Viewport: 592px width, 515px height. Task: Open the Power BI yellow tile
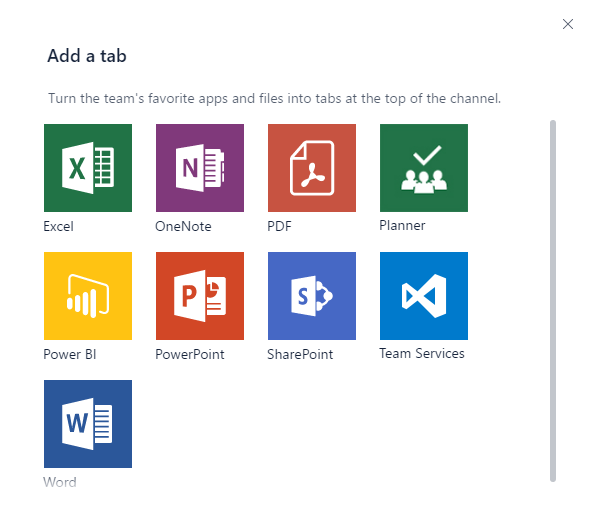coord(88,296)
